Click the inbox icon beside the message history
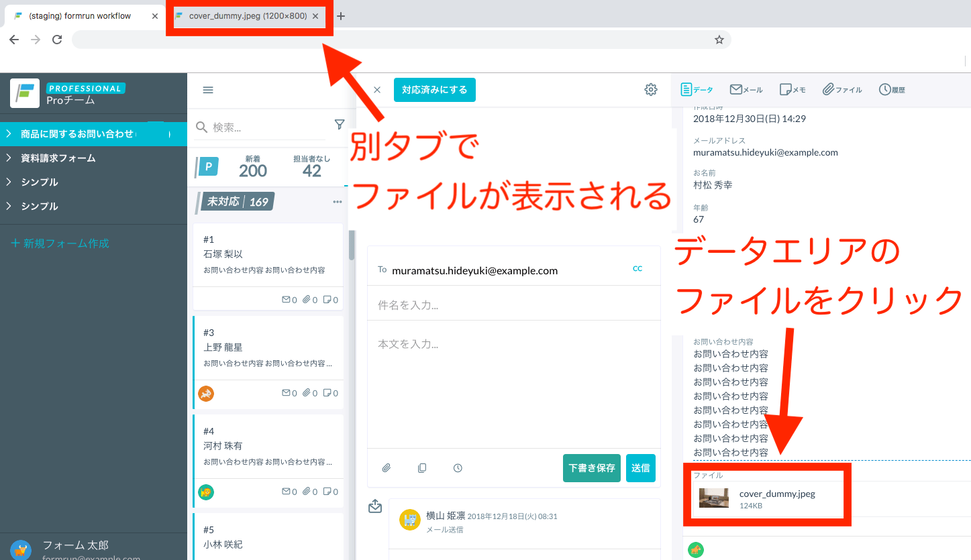This screenshot has height=560, width=971. (x=375, y=506)
